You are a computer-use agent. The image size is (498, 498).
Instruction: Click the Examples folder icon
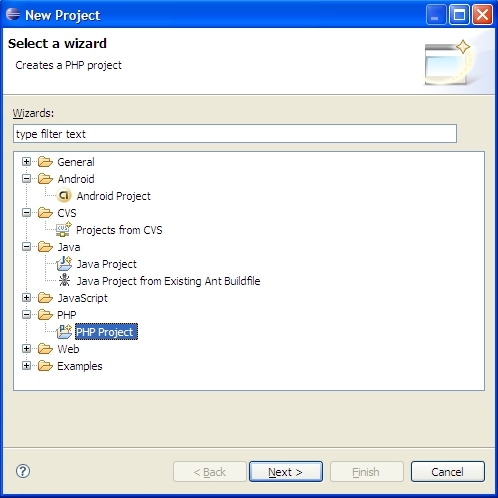click(x=45, y=366)
